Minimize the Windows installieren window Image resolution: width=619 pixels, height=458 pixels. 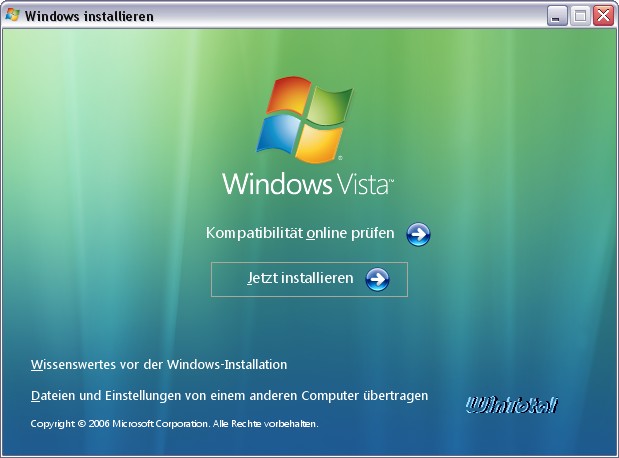(557, 16)
